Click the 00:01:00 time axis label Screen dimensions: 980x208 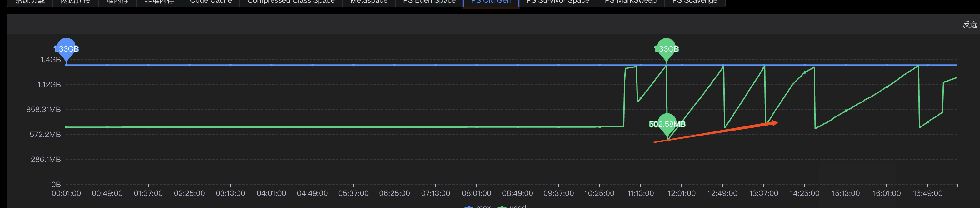click(66, 193)
